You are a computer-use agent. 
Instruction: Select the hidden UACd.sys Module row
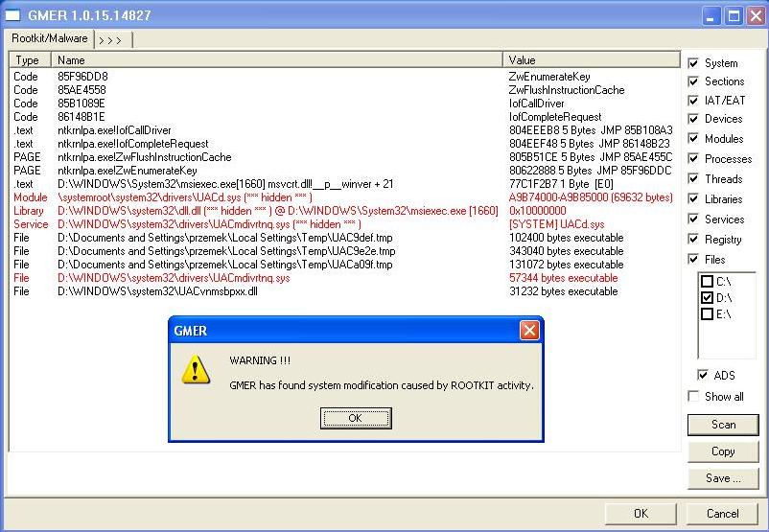pyautogui.click(x=344, y=197)
